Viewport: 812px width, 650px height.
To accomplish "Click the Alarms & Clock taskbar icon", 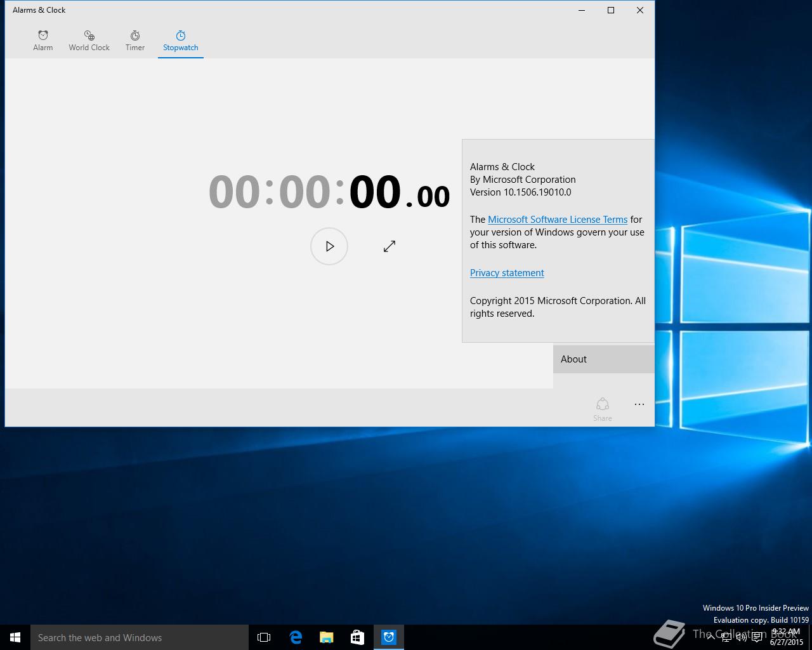I will coord(389,637).
